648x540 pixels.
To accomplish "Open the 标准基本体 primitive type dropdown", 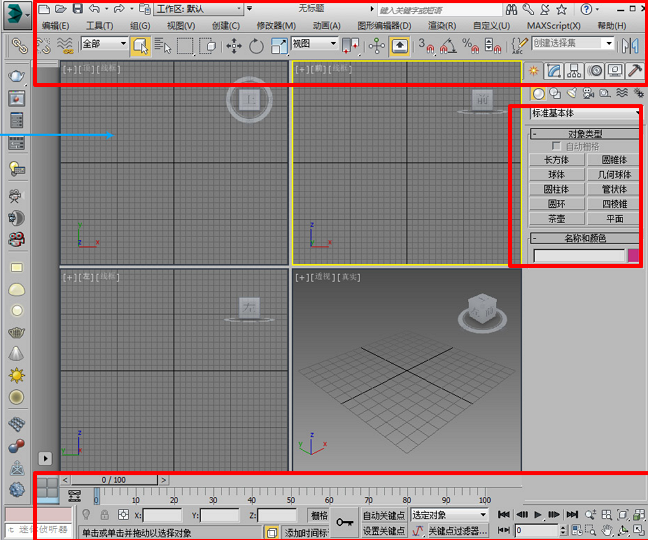I will click(585, 113).
